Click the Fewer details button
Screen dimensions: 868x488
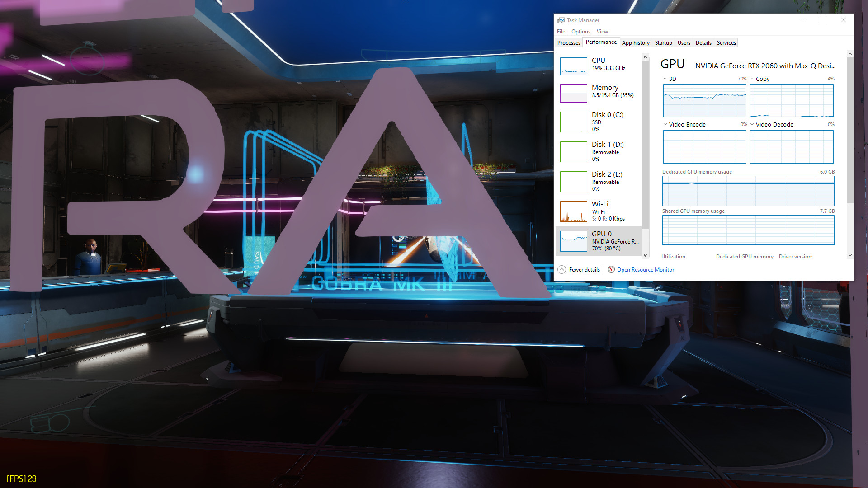point(579,270)
